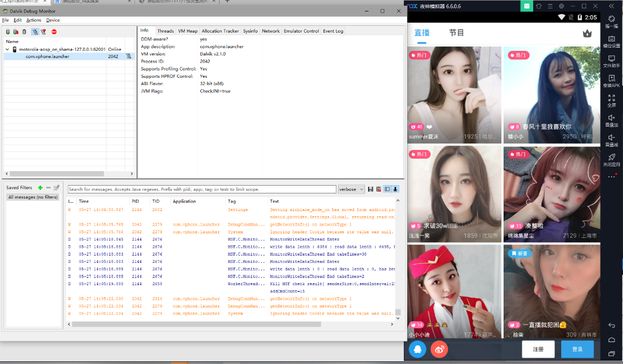Open the File menu in Dalvik Debug Monitor
Viewport: 623px width, 364px height.
point(5,20)
